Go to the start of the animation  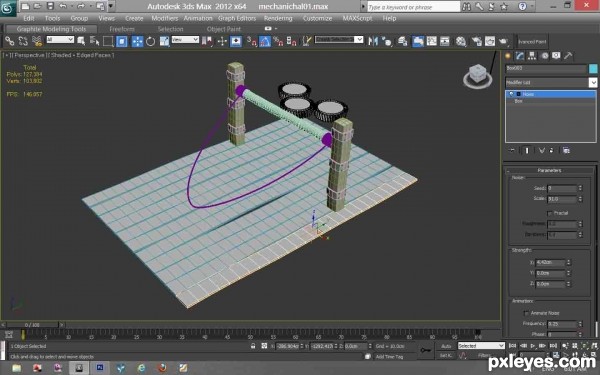click(x=513, y=346)
